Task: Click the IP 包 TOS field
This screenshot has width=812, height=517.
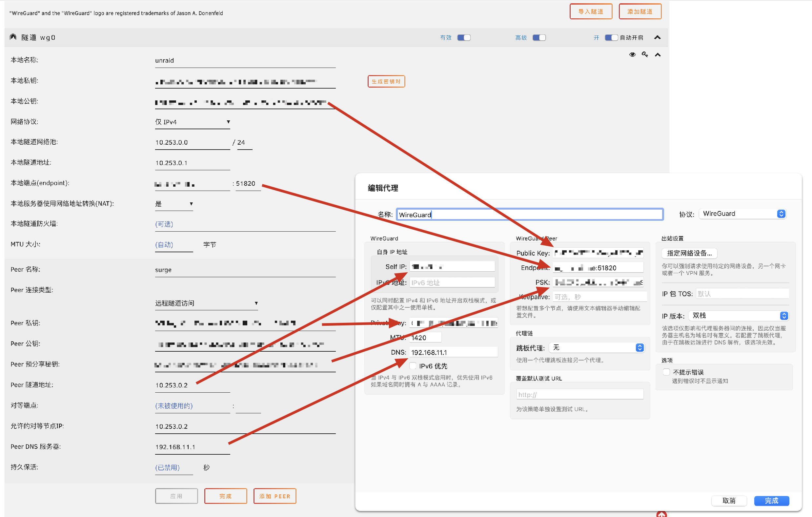Action: [x=742, y=294]
